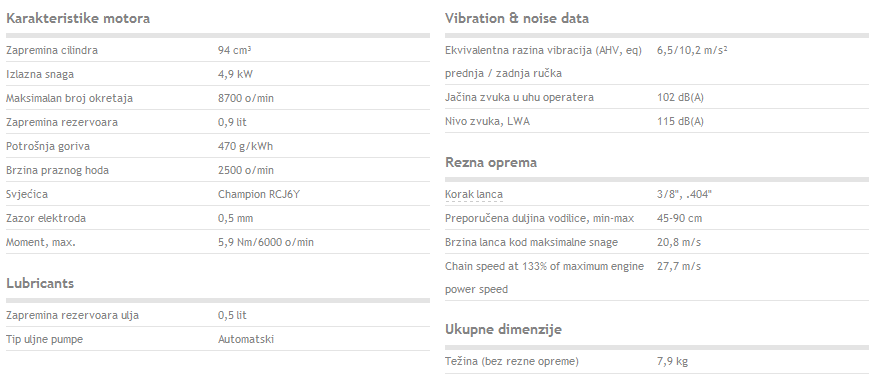
Task: Click the Vibration & noise data heading
Action: pos(516,18)
